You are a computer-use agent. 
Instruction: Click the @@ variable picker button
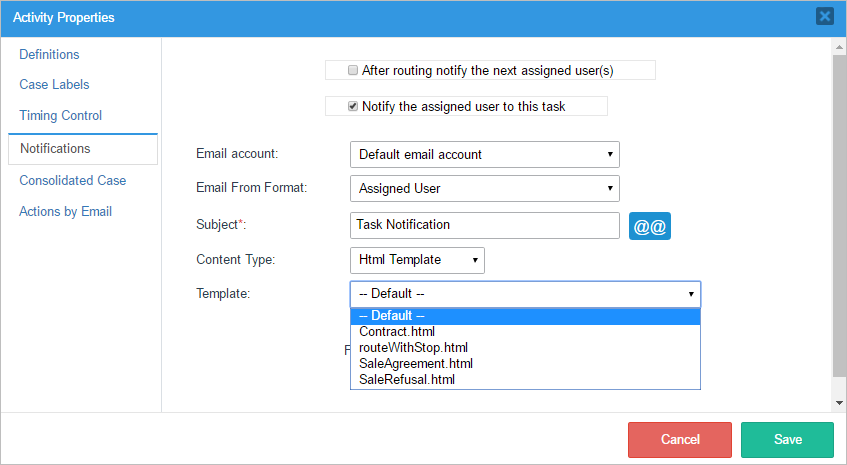tap(649, 226)
